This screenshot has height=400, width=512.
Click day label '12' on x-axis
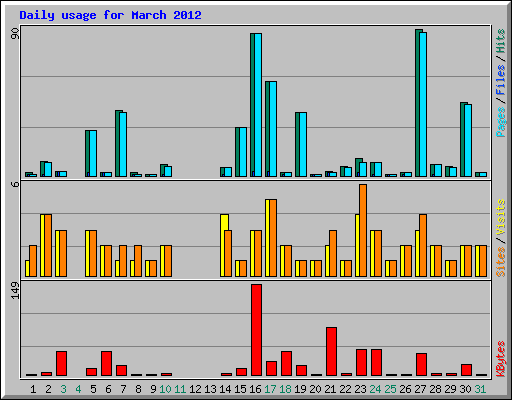[x=195, y=389]
